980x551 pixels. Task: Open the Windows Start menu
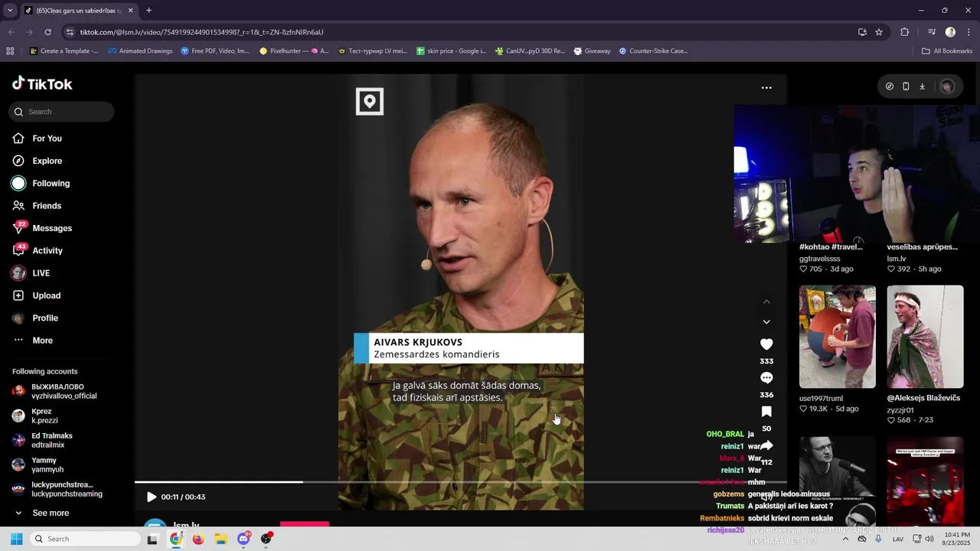(x=16, y=539)
